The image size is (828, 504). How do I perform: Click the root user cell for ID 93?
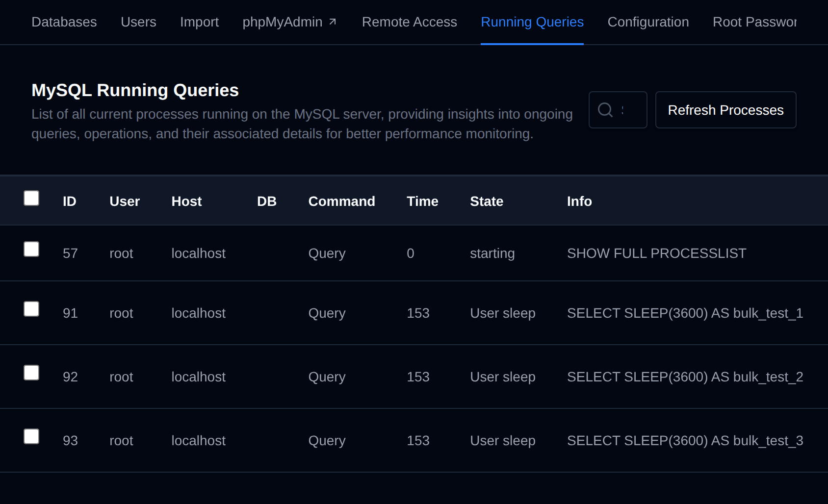pos(121,441)
